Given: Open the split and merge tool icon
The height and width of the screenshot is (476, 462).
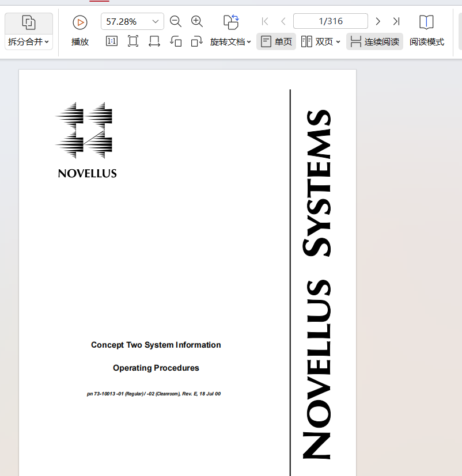Looking at the screenshot, I should click(29, 22).
